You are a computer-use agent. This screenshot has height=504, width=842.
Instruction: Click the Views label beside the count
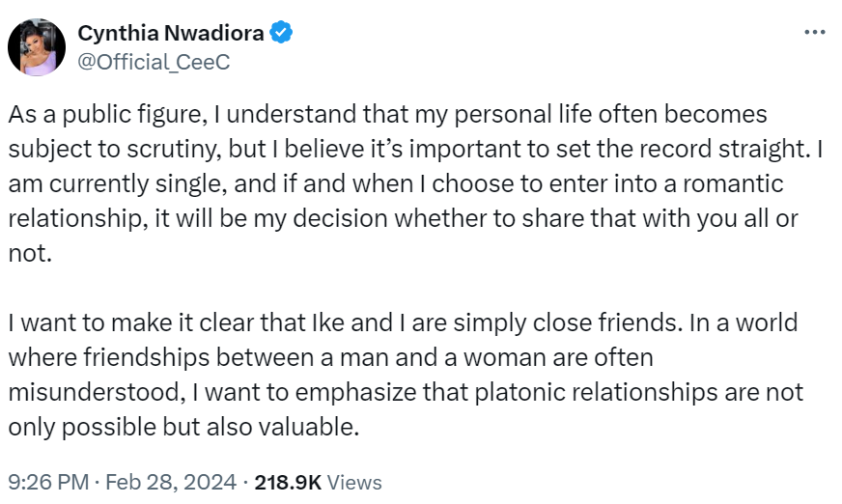(x=354, y=482)
